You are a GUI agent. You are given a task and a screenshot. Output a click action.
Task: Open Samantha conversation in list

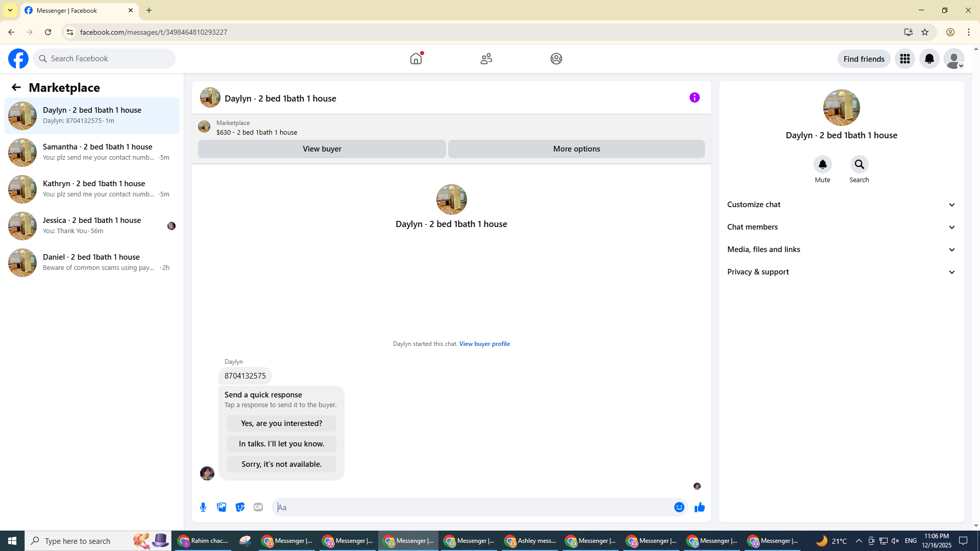[92, 153]
